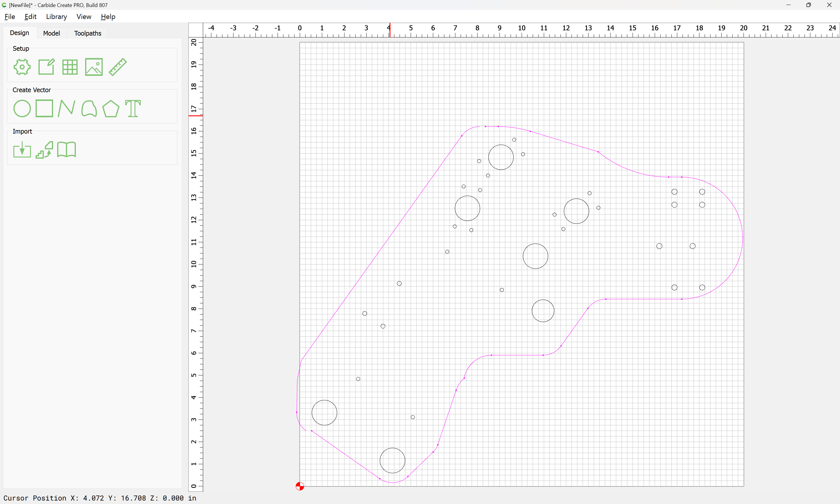Open the Design Library book icon
Viewport: 840px width, 504px height.
click(66, 149)
